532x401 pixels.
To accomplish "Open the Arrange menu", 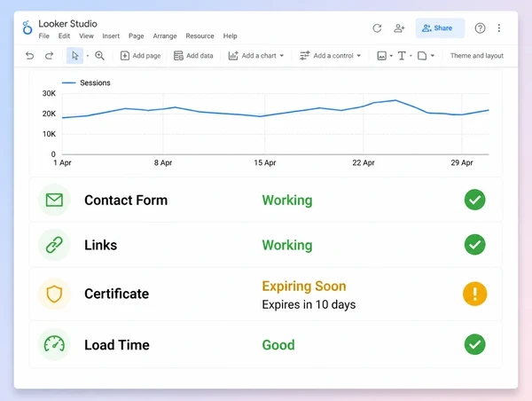I will tap(165, 36).
